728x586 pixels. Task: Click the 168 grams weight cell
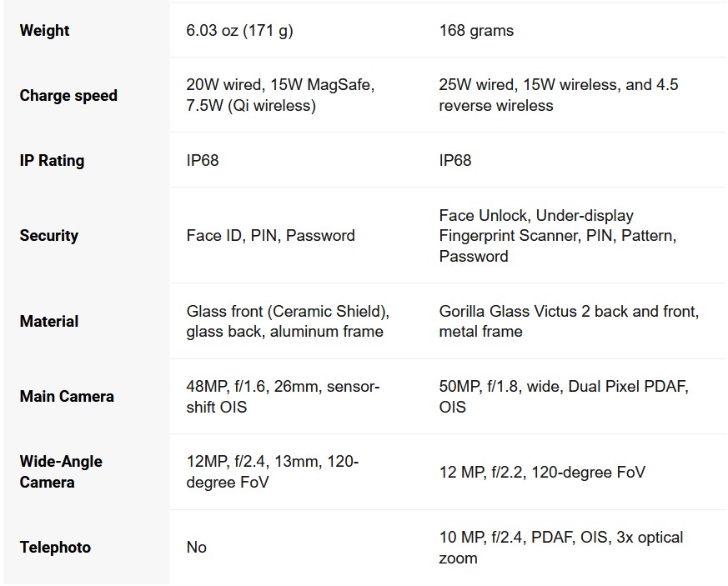click(x=476, y=31)
